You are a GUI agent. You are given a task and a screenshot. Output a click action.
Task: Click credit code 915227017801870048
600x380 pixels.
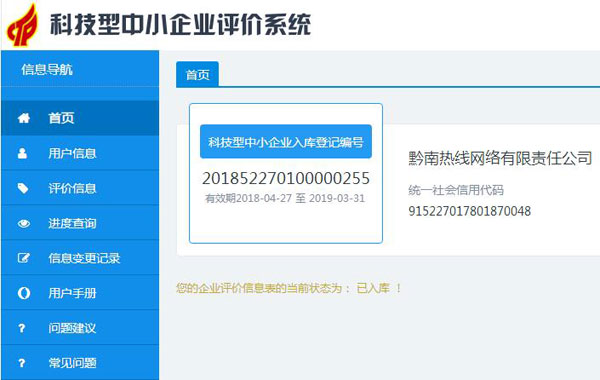[x=470, y=211]
